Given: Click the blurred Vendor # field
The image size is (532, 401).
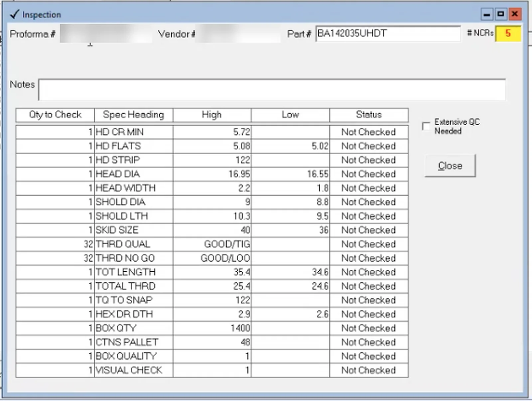Looking at the screenshot, I should [x=238, y=34].
